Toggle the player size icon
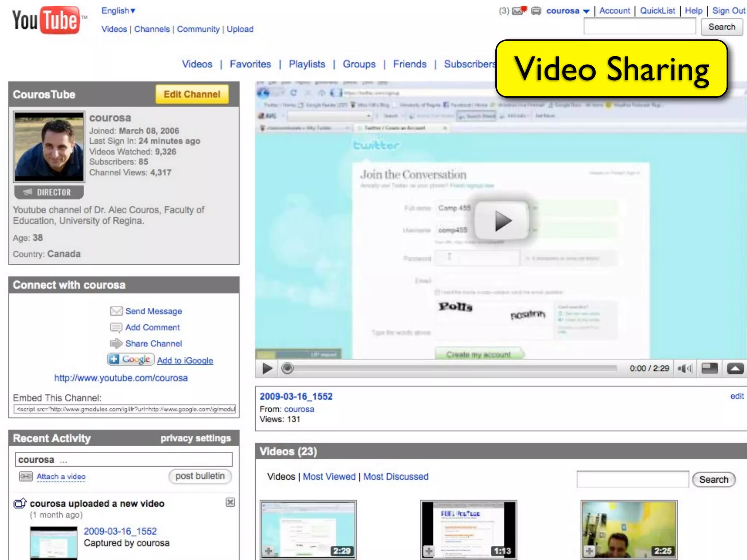 709,368
